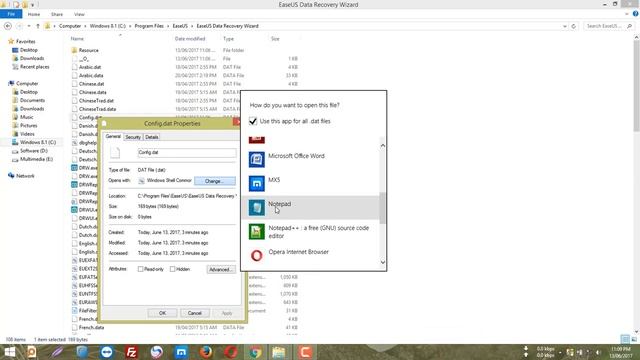640x360 pixels.
Task: Switch to Security tab in Properties
Action: coord(133,137)
